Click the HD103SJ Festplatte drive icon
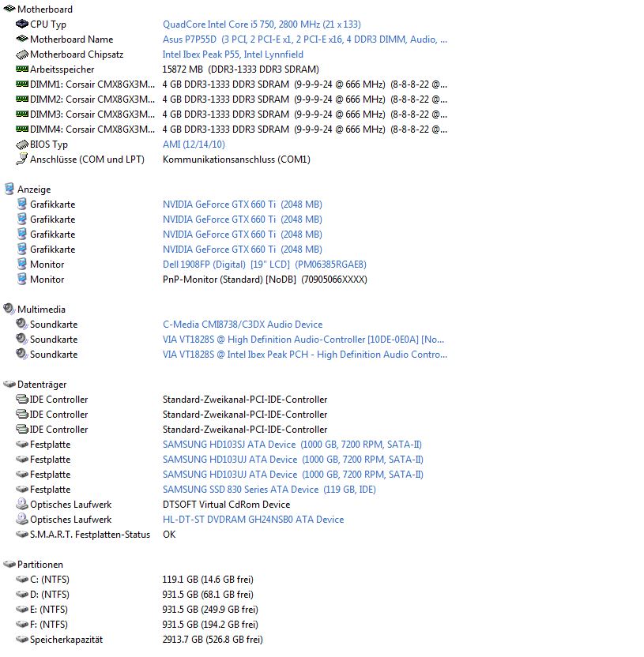 (x=22, y=444)
